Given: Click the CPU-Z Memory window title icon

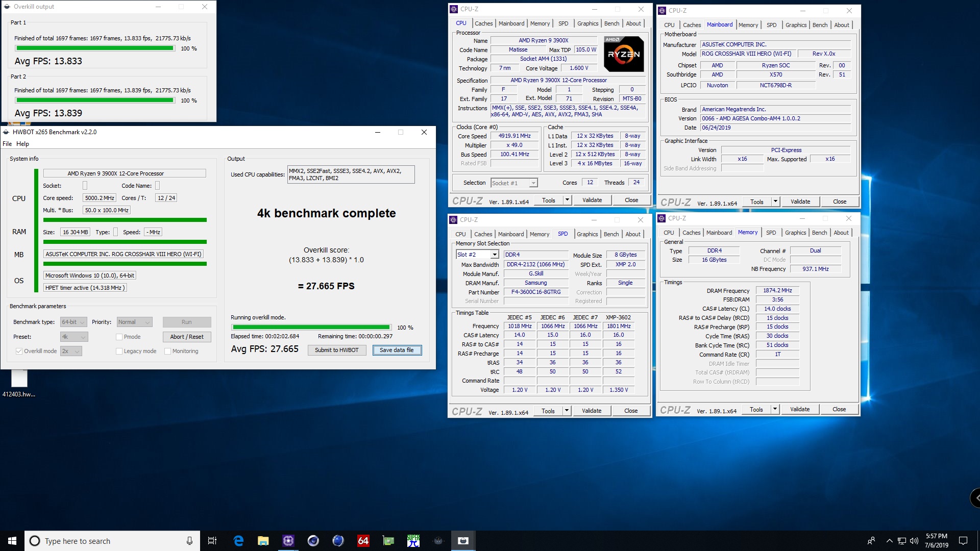Looking at the screenshot, I should click(x=661, y=218).
